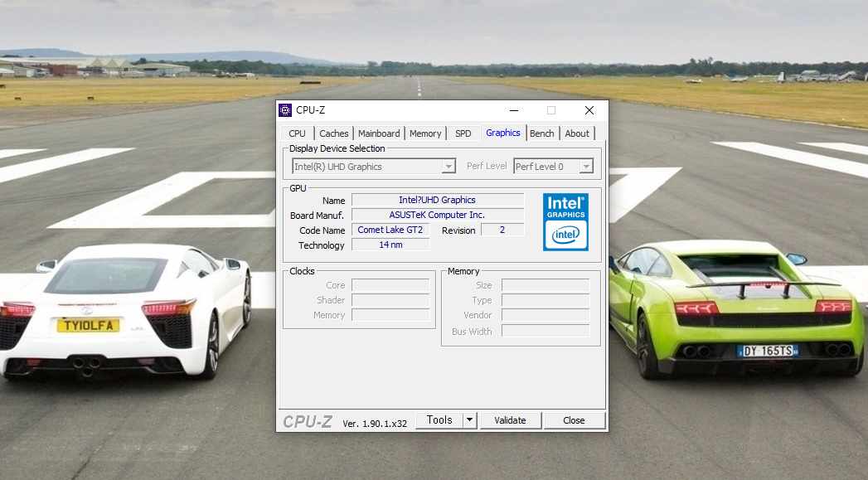Select the Graphics tab

[503, 133]
